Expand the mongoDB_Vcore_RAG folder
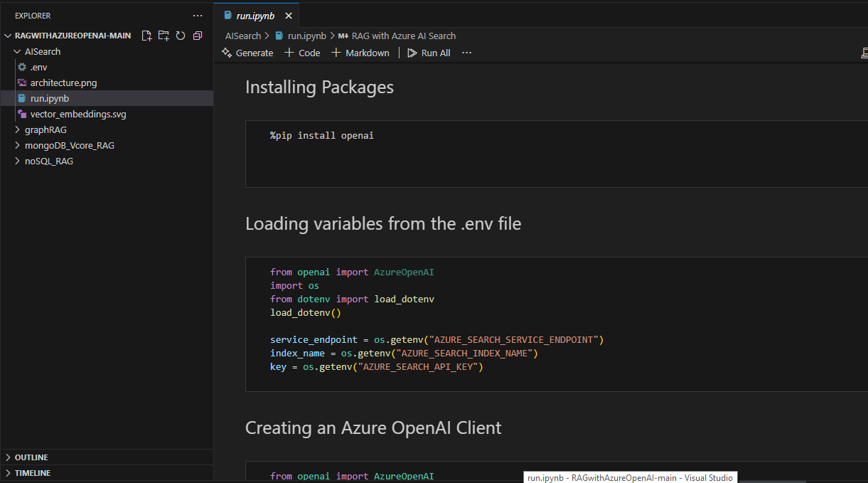The width and height of the screenshot is (868, 483). tap(17, 144)
